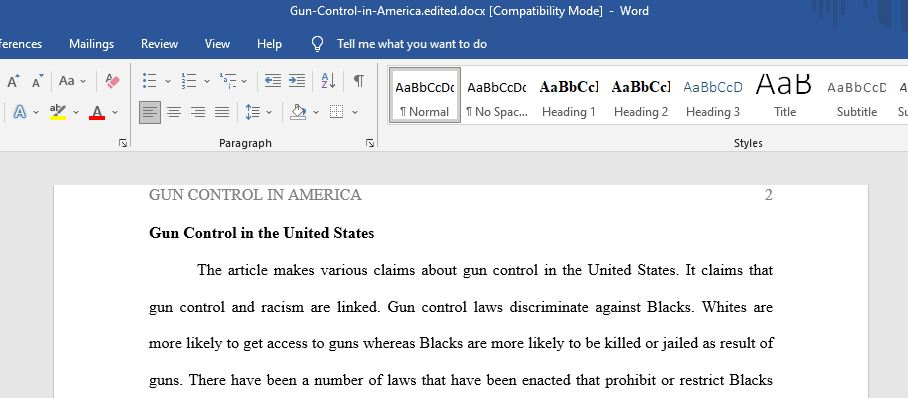
Task: Toggle Show/Hide paragraph marks
Action: tap(359, 81)
